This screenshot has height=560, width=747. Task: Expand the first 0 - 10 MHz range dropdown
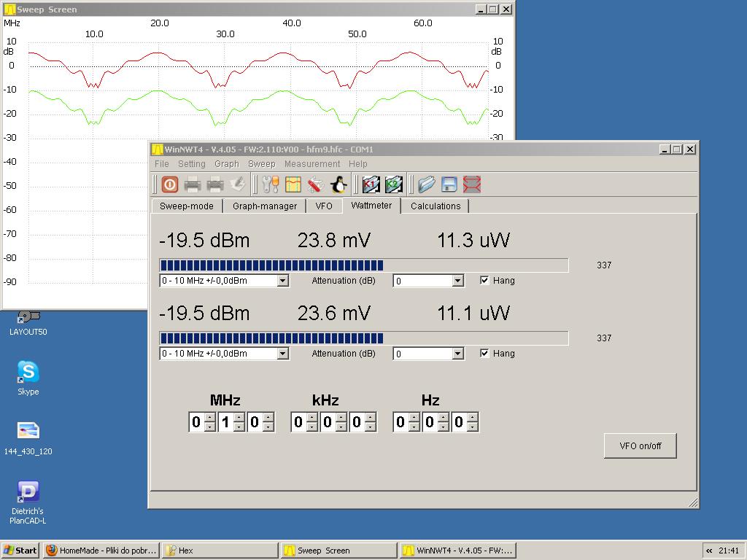pyautogui.click(x=282, y=281)
